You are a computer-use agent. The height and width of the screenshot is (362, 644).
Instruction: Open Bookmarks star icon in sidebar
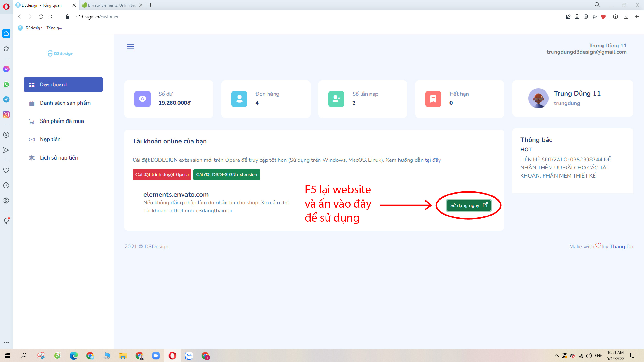point(6,49)
